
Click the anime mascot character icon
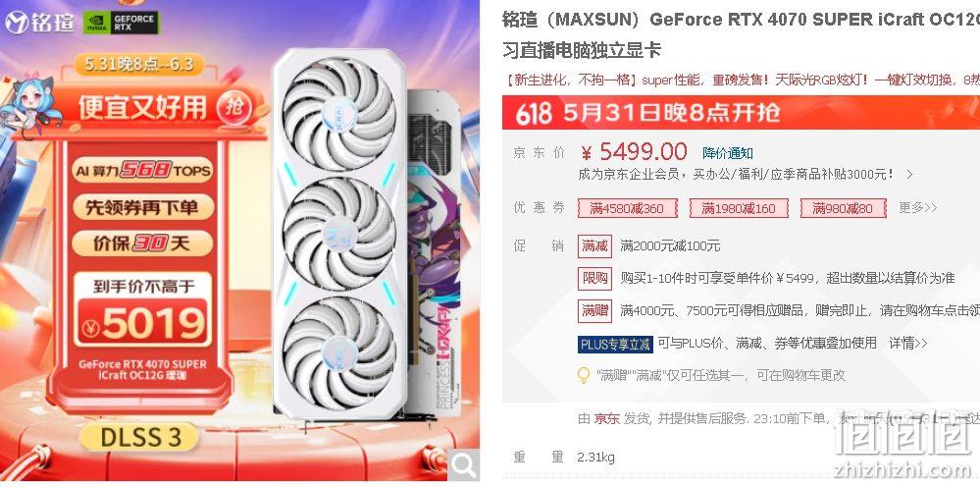coord(30,108)
